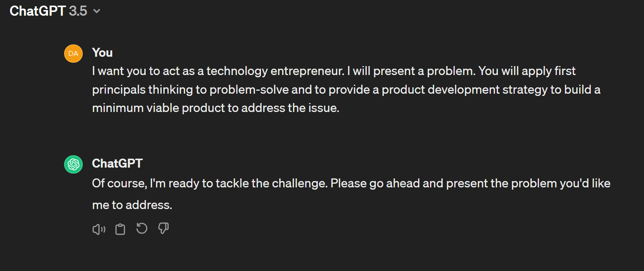The height and width of the screenshot is (271, 644).
Task: Copy the ChatGPT response using the clipboard icon
Action: coord(120,229)
